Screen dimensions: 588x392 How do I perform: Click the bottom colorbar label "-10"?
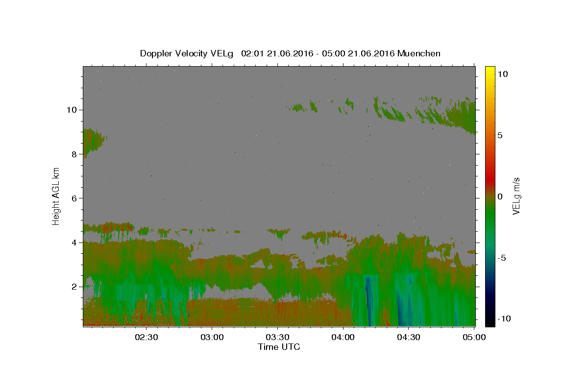505,319
